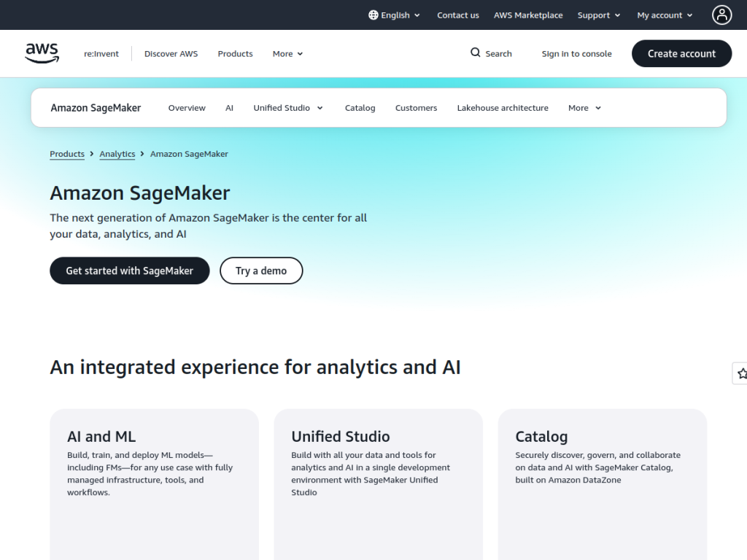Click Get started with SageMaker button
747x560 pixels.
point(130,271)
